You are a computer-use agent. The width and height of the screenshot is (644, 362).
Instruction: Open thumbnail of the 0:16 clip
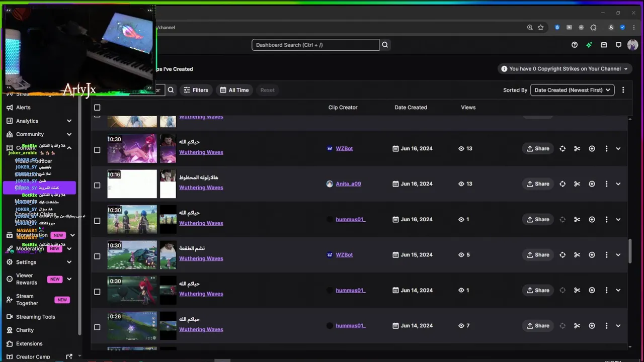(x=132, y=184)
